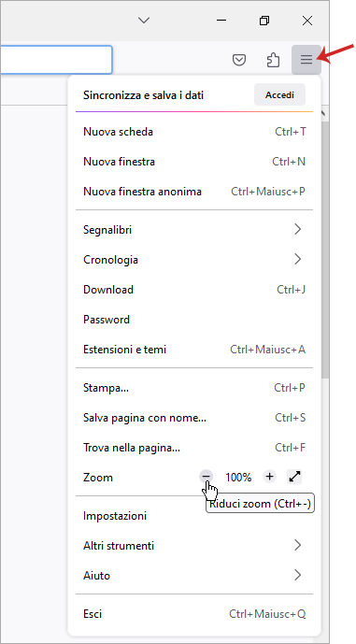Select Nuova scheda menu entry
This screenshot has width=356, height=644.
click(194, 132)
